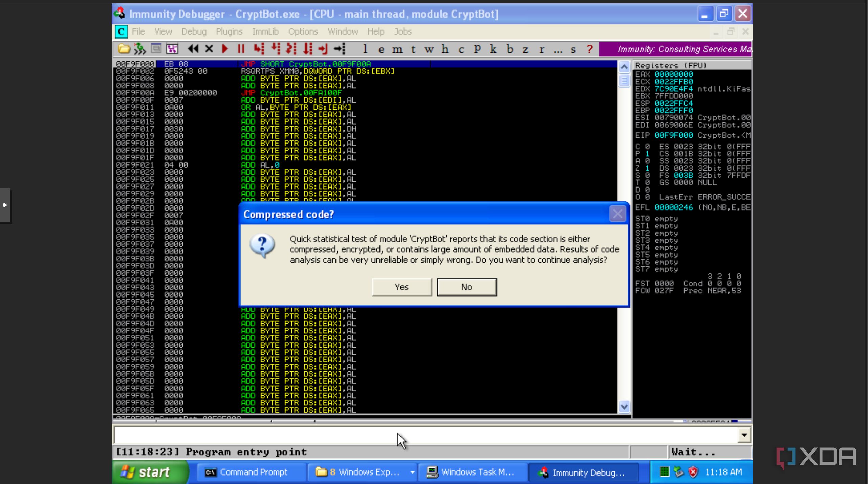Click the Immunity Consulting Services banner

coord(675,49)
